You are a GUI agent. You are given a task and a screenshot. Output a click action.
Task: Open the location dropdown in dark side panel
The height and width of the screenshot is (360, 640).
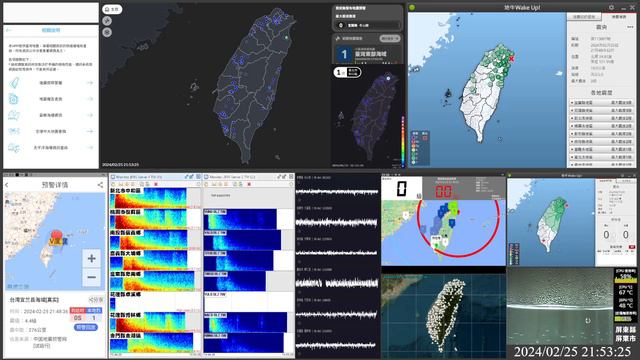(367, 25)
